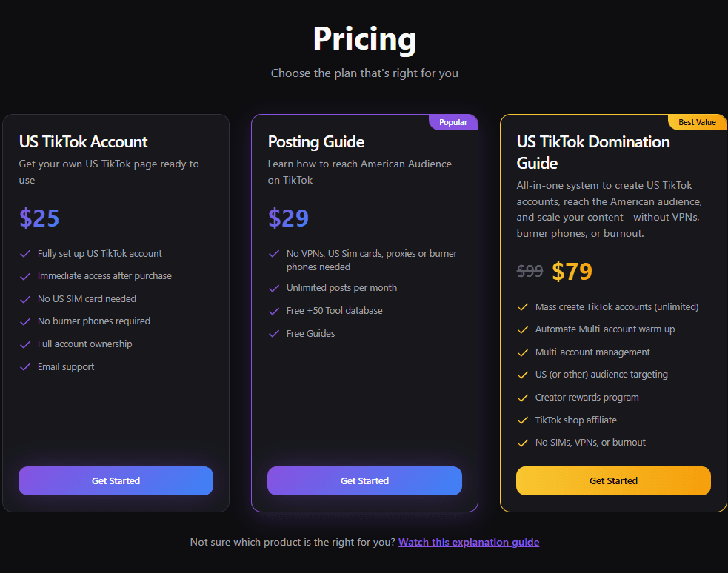
Task: Open the Watch this explanation guide link
Action: point(469,542)
